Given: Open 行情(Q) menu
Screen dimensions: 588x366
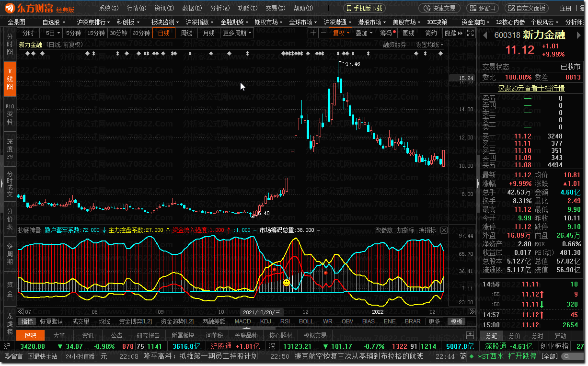Looking at the screenshot, I should (136, 8).
